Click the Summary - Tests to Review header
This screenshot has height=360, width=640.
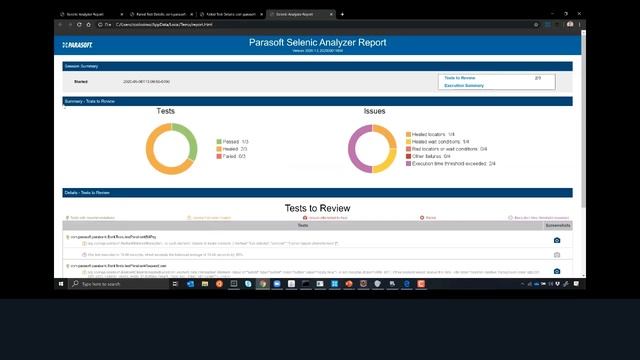(x=318, y=101)
